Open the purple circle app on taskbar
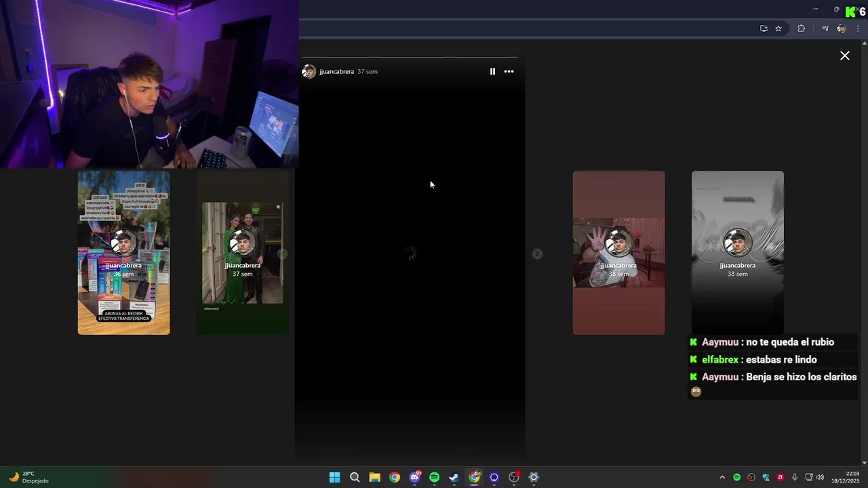Image resolution: width=868 pixels, height=488 pixels. click(x=494, y=477)
